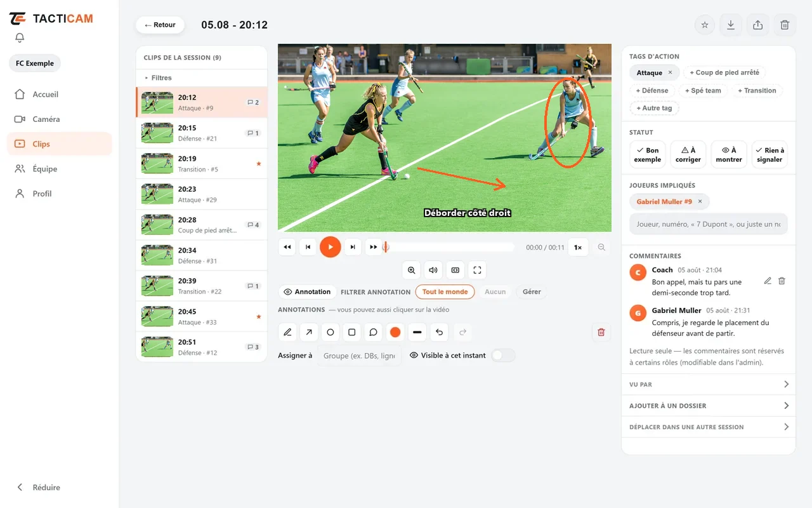Download the clip
Image resolution: width=812 pixels, height=508 pixels.
731,25
